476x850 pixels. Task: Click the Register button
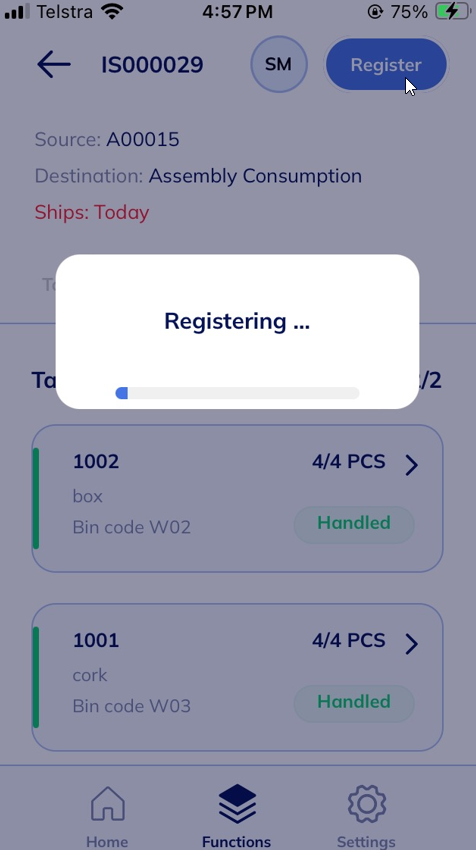(386, 65)
